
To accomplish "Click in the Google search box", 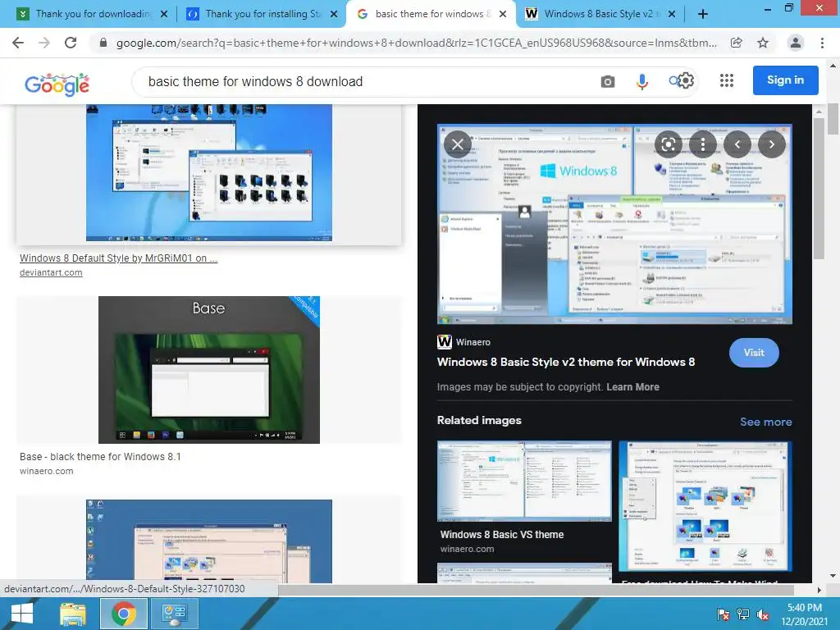I will [370, 81].
